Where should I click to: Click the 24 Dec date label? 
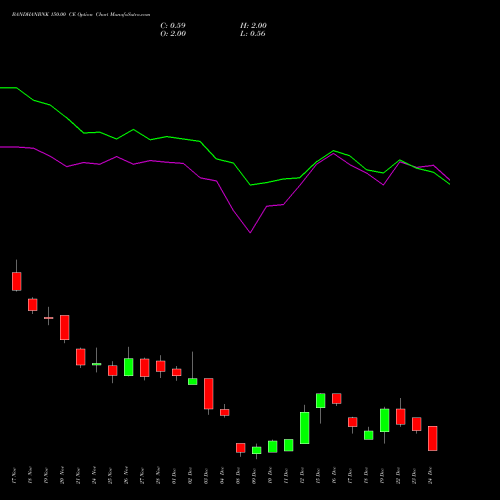430,476
